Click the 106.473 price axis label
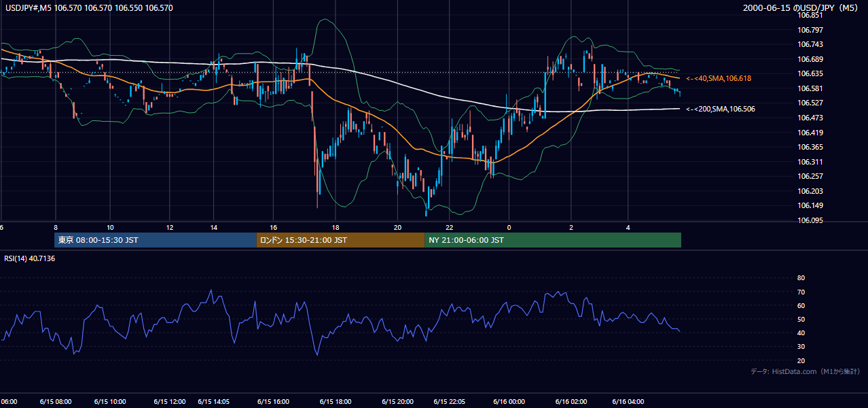 click(810, 118)
